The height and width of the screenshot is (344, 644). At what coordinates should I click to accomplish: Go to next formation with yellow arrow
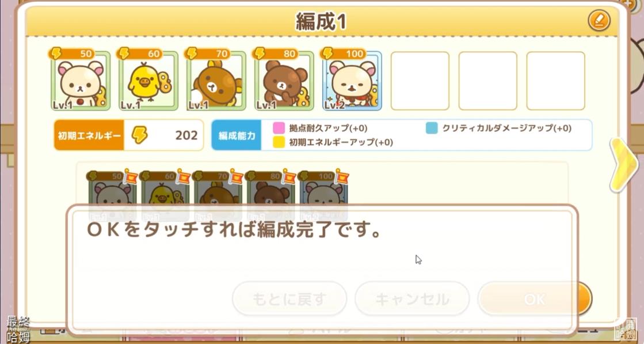pyautogui.click(x=623, y=165)
